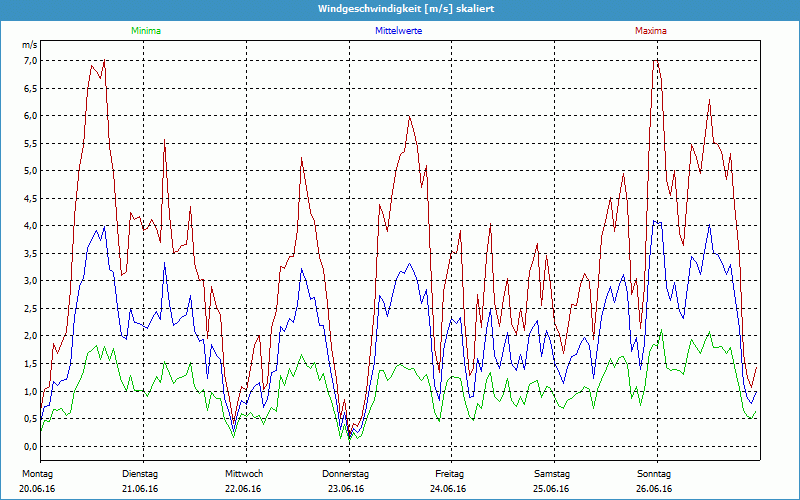This screenshot has height=500, width=800.
Task: Click the red Maxima legend label
Action: click(651, 31)
